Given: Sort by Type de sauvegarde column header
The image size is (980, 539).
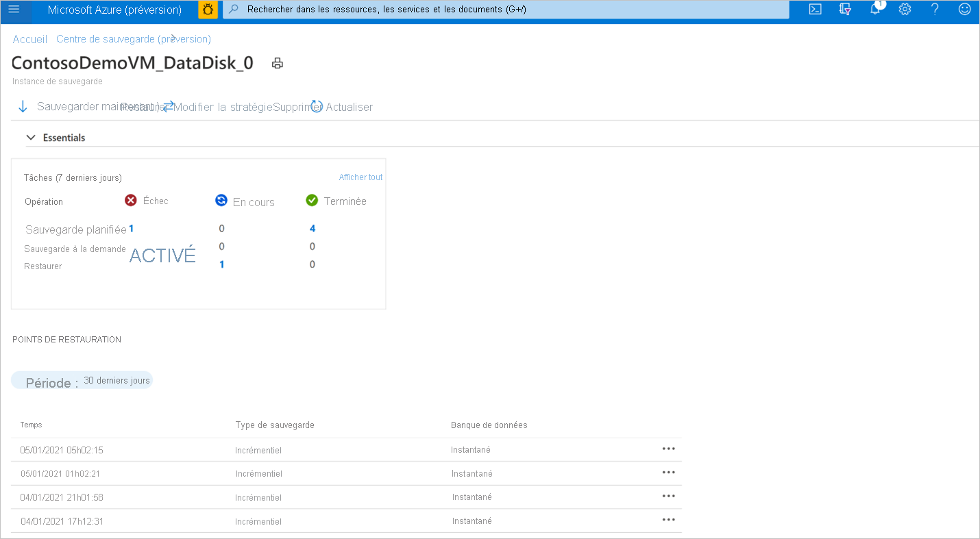Looking at the screenshot, I should coord(275,425).
